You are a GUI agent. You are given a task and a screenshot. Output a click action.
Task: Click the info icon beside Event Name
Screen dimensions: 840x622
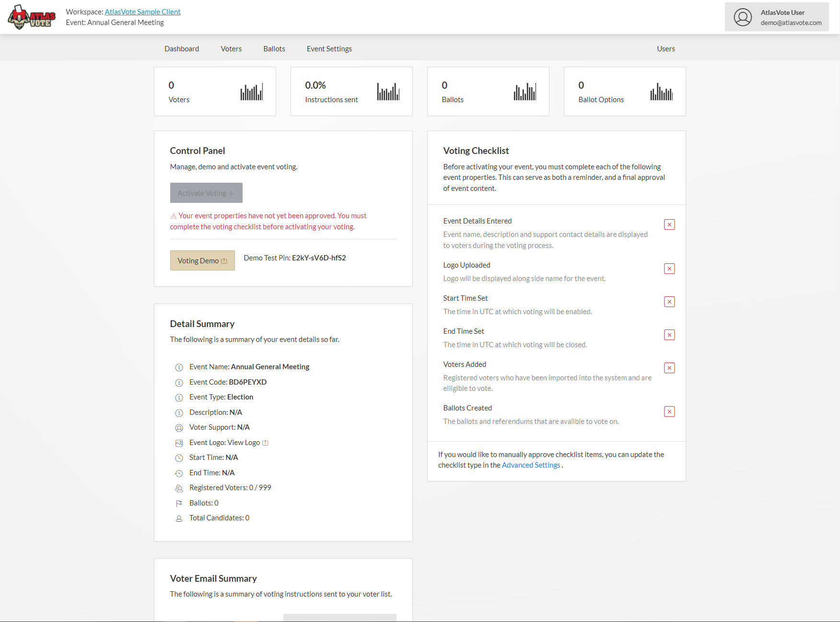tap(179, 367)
